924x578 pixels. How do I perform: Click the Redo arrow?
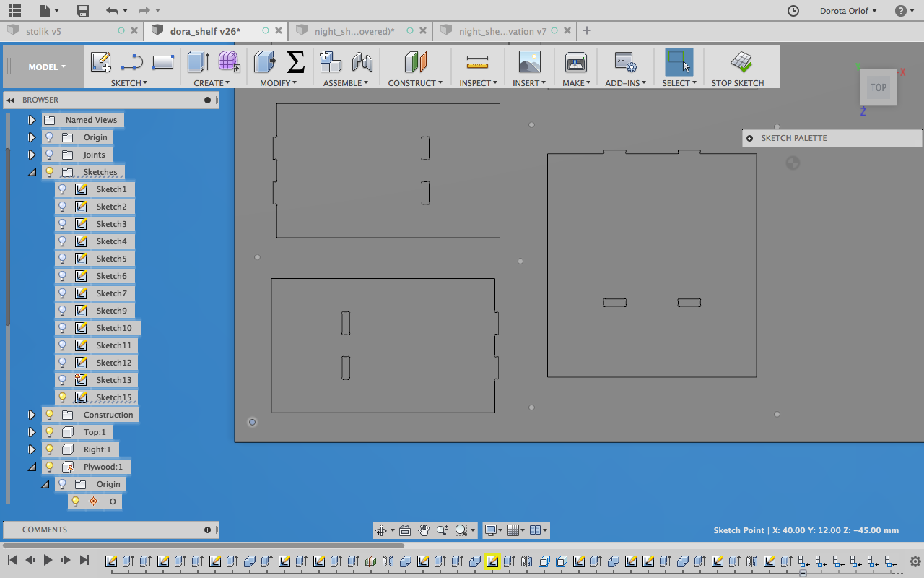(x=144, y=11)
